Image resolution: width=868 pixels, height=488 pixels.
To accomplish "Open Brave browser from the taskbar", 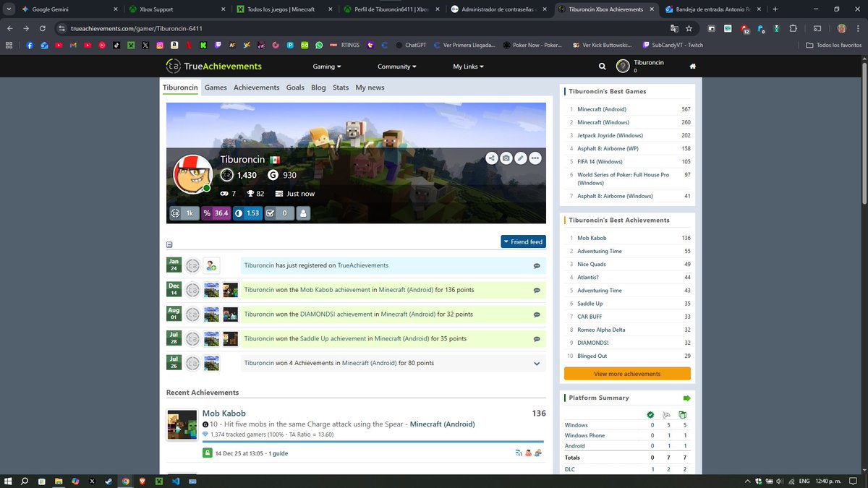I will 142,481.
